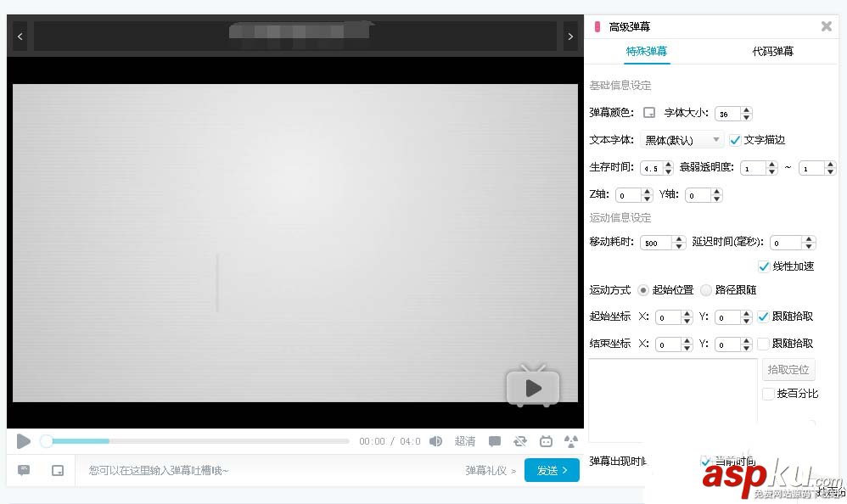The height and width of the screenshot is (504, 847).
Task: Switch to the 代码弹幕 tab
Action: click(772, 51)
